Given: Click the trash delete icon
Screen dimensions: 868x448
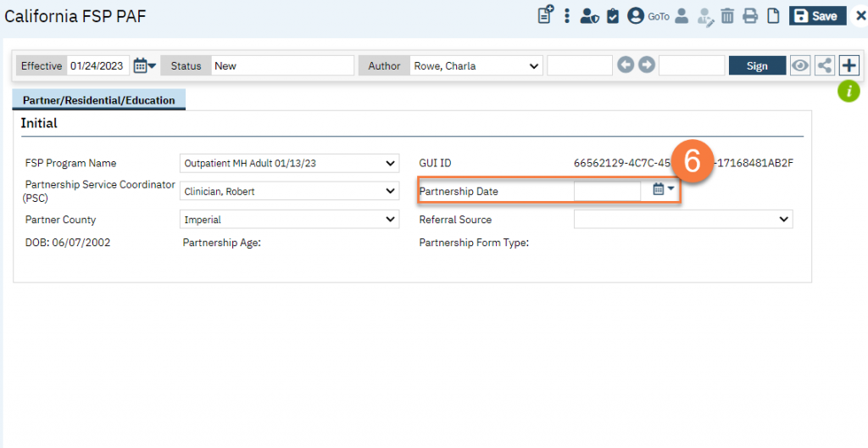Looking at the screenshot, I should [x=727, y=16].
